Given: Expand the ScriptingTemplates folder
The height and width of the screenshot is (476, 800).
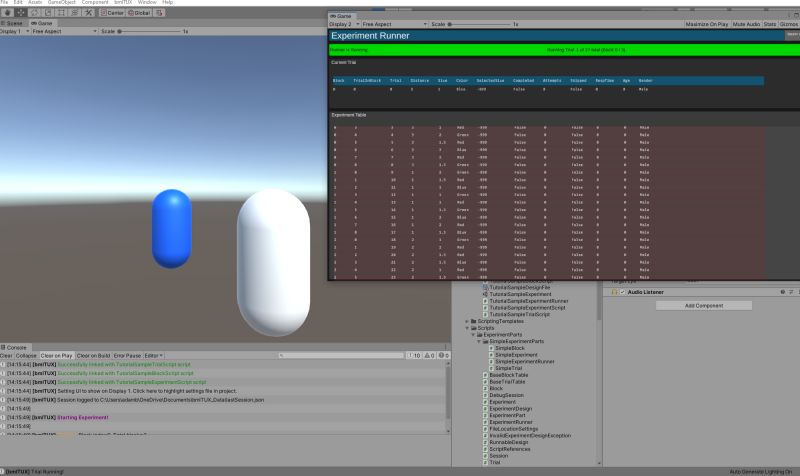Looking at the screenshot, I should pyautogui.click(x=467, y=321).
